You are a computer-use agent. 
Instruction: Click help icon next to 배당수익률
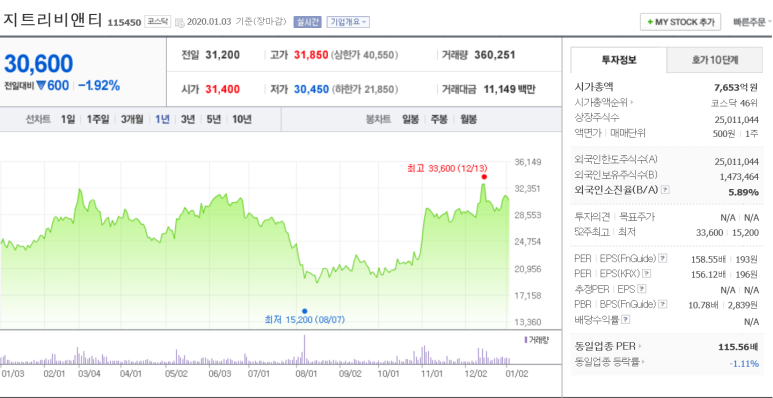(x=626, y=320)
